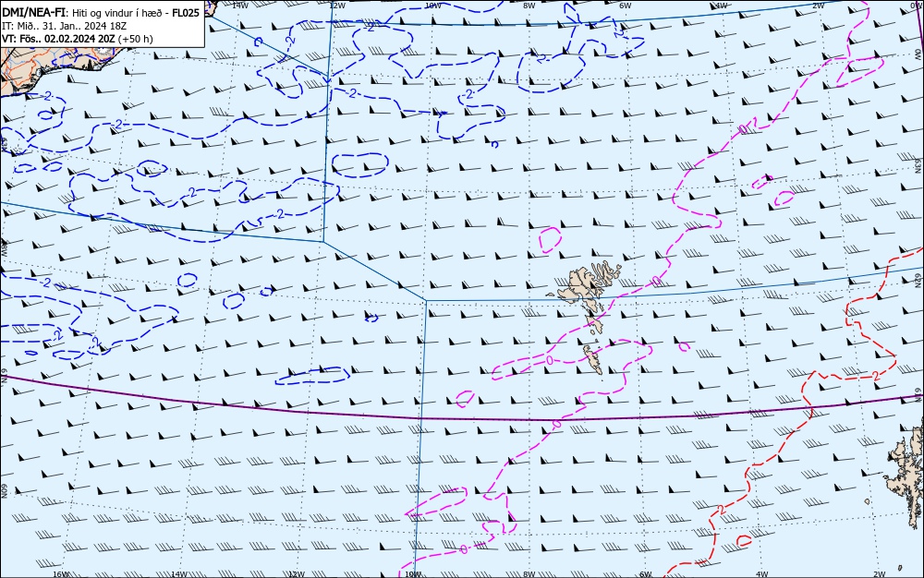Click the "10W" longitude label on bottom edge
The height and width of the screenshot is (578, 924).
[413, 574]
